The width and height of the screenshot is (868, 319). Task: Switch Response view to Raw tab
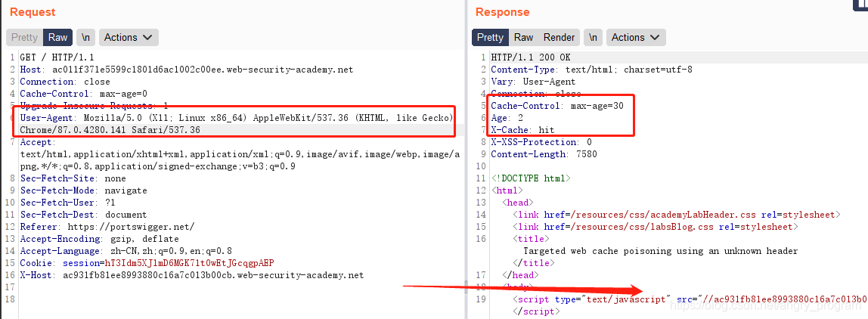tap(523, 37)
